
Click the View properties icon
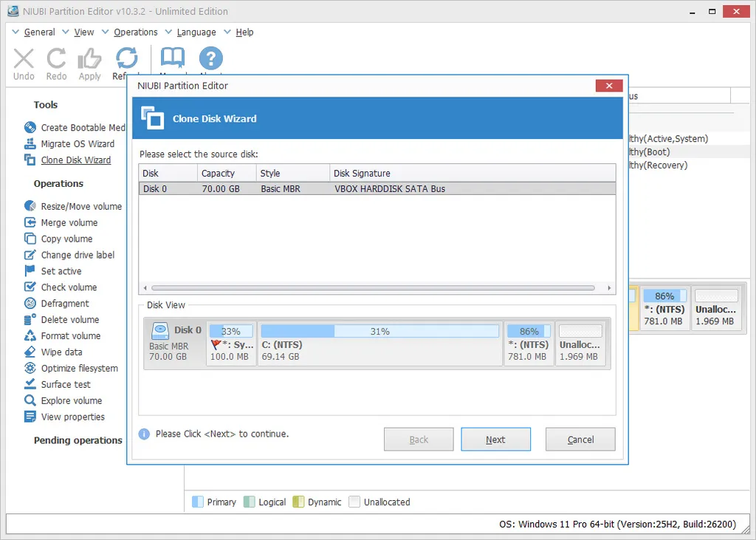pos(30,417)
